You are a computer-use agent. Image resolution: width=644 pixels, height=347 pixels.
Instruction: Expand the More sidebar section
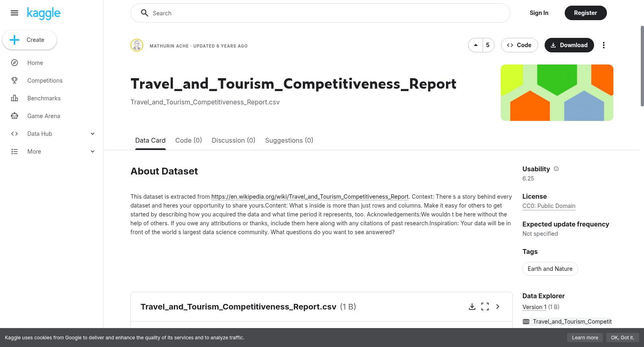(93, 152)
